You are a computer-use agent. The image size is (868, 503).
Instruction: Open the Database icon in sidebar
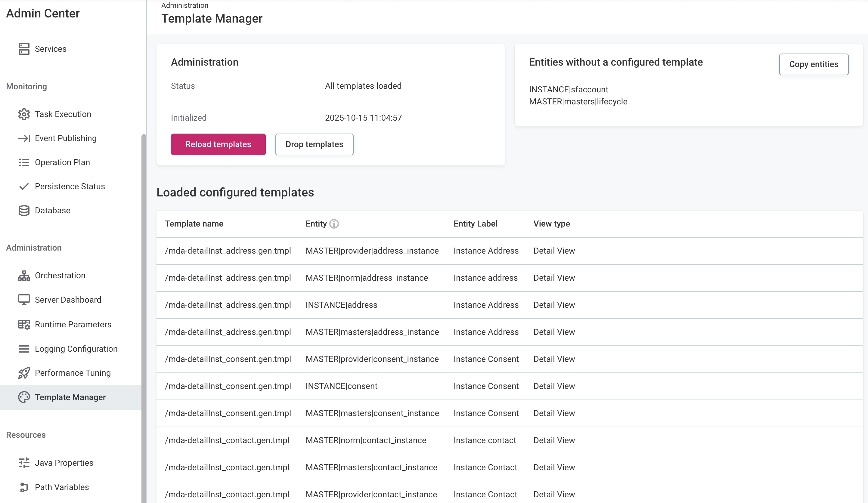click(x=24, y=210)
